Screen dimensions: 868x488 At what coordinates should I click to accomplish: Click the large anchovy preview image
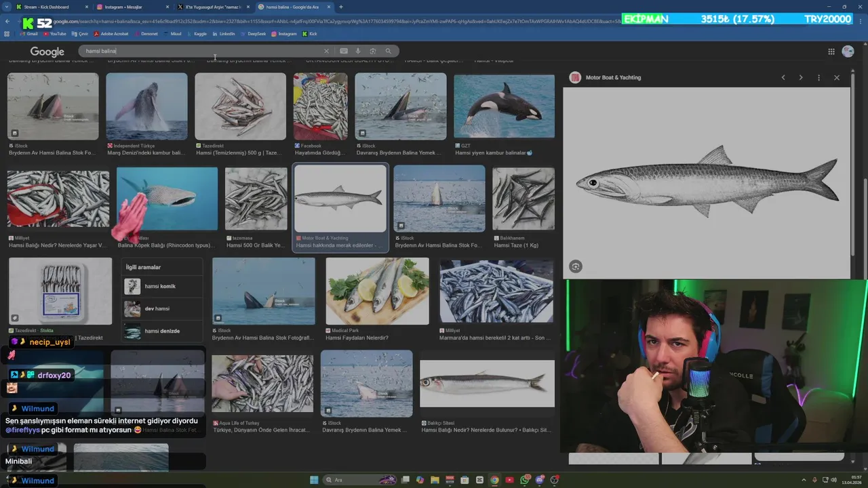pos(707,182)
